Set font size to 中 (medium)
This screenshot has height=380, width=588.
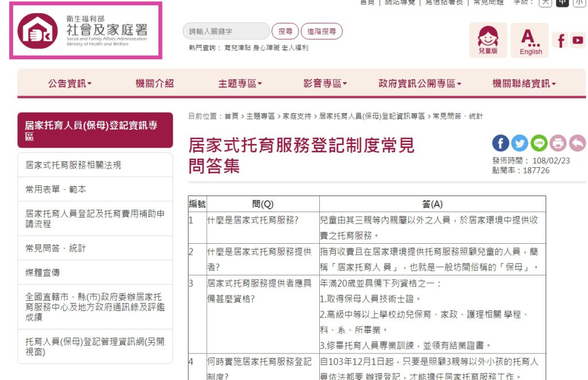[x=562, y=2]
